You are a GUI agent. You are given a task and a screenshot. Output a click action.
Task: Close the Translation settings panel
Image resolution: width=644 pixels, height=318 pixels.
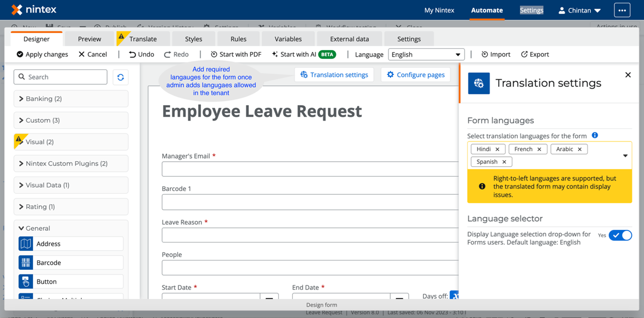(628, 75)
